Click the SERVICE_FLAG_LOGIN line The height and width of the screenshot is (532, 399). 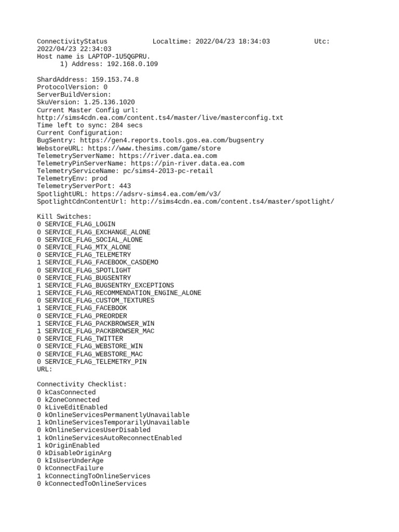pyautogui.click(x=76, y=224)
